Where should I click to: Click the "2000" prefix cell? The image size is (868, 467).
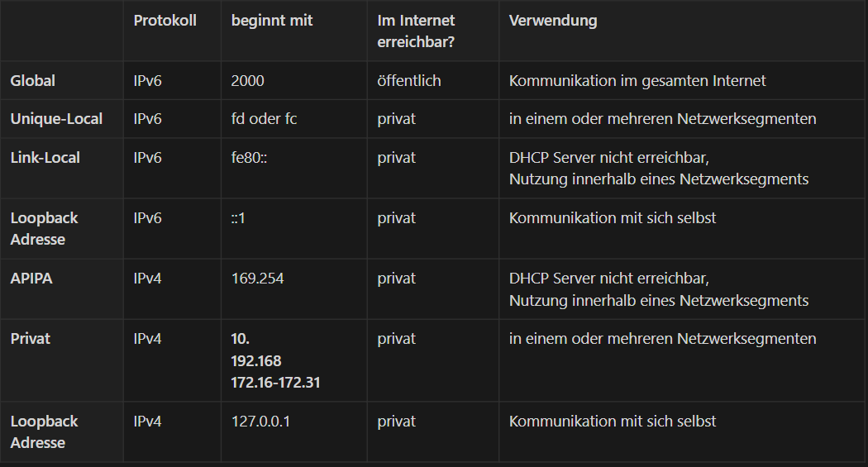coord(248,81)
